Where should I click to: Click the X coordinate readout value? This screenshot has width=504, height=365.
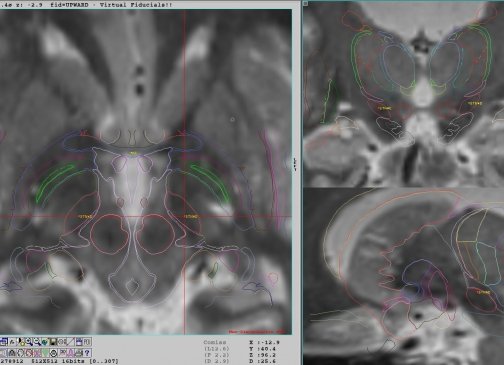coord(271,343)
